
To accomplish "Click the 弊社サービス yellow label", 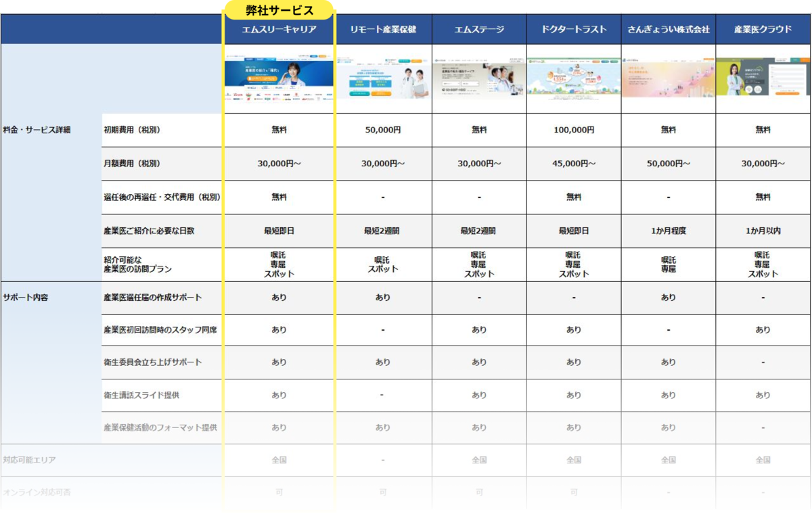I will coord(279,10).
